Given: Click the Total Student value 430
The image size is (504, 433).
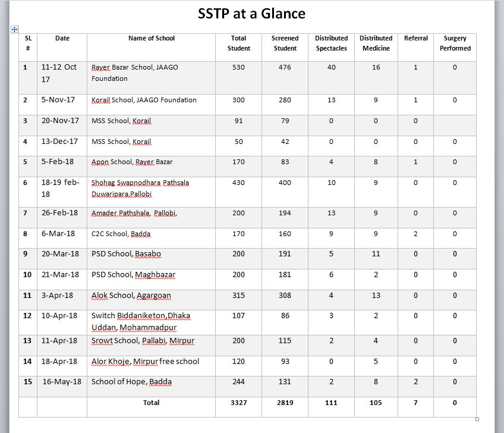Looking at the screenshot, I should pyautogui.click(x=238, y=183).
